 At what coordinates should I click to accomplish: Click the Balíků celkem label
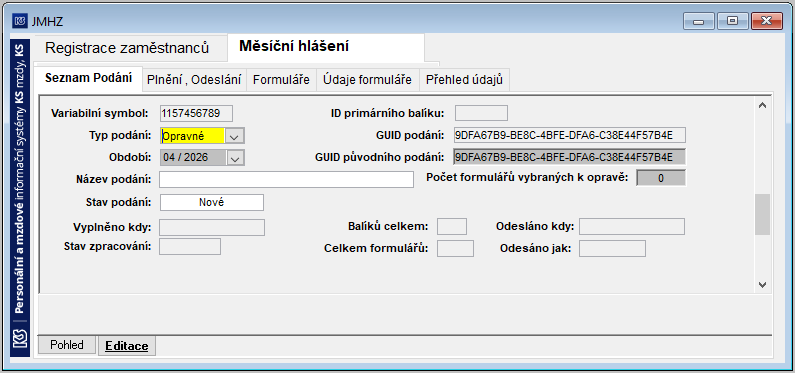[388, 226]
